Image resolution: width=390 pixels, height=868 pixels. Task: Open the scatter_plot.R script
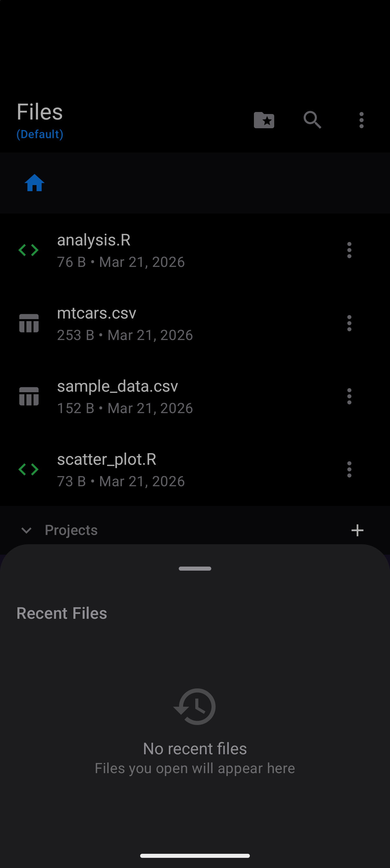[106, 460]
